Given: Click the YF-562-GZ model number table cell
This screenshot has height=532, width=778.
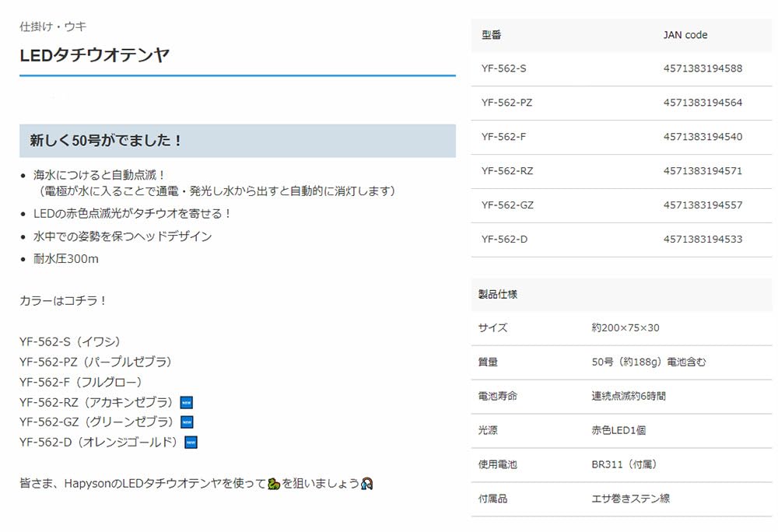Looking at the screenshot, I should pyautogui.click(x=507, y=205).
